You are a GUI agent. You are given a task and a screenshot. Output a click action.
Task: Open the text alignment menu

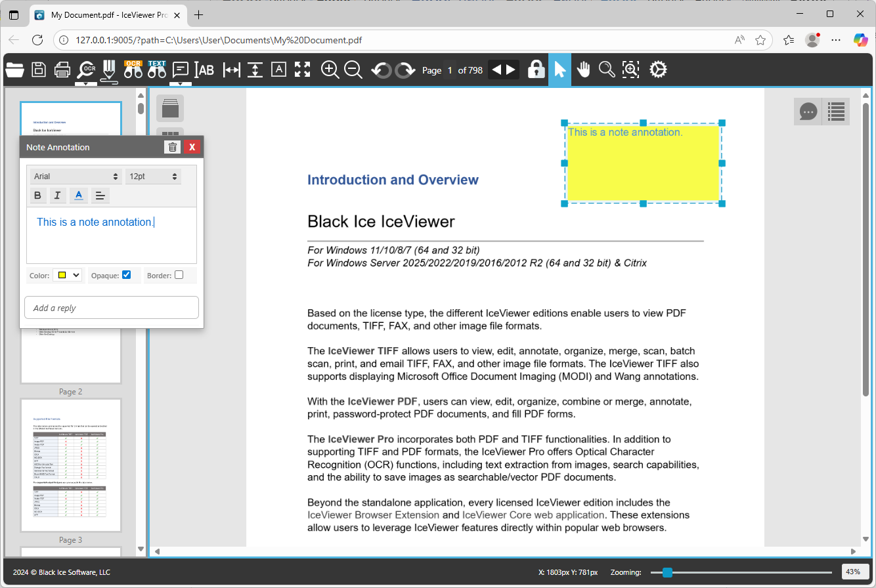(100, 195)
